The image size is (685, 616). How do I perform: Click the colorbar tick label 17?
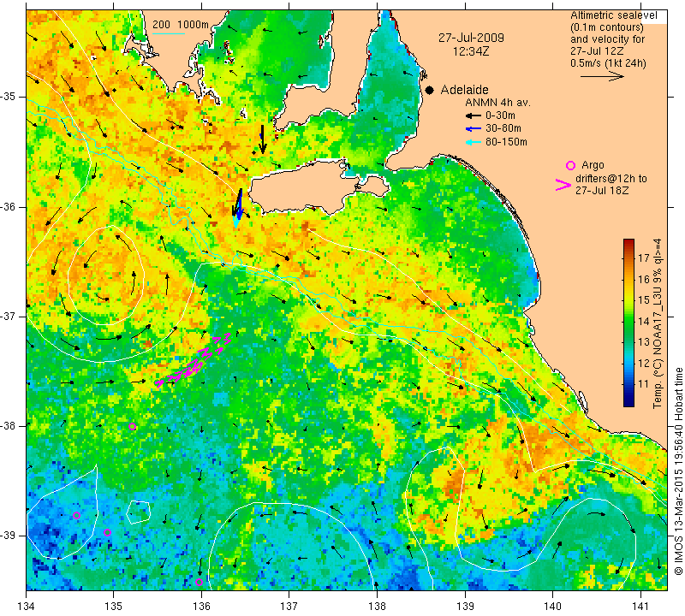click(x=644, y=258)
